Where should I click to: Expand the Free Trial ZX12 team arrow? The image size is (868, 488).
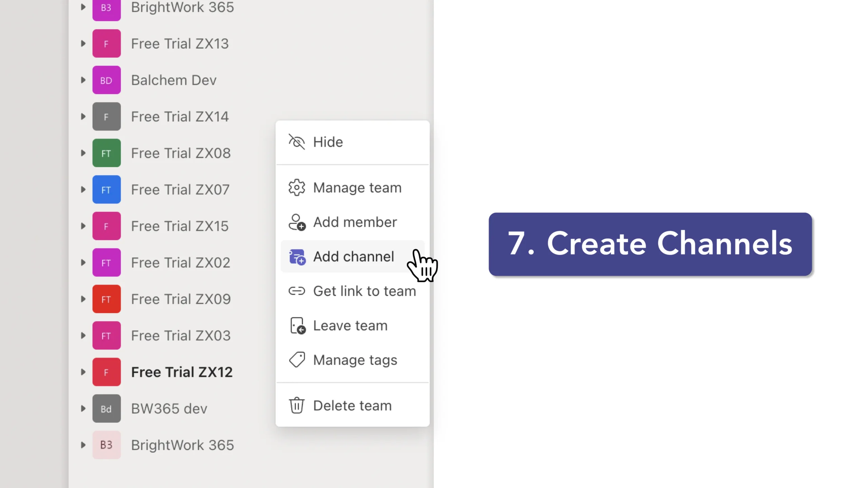tap(83, 372)
